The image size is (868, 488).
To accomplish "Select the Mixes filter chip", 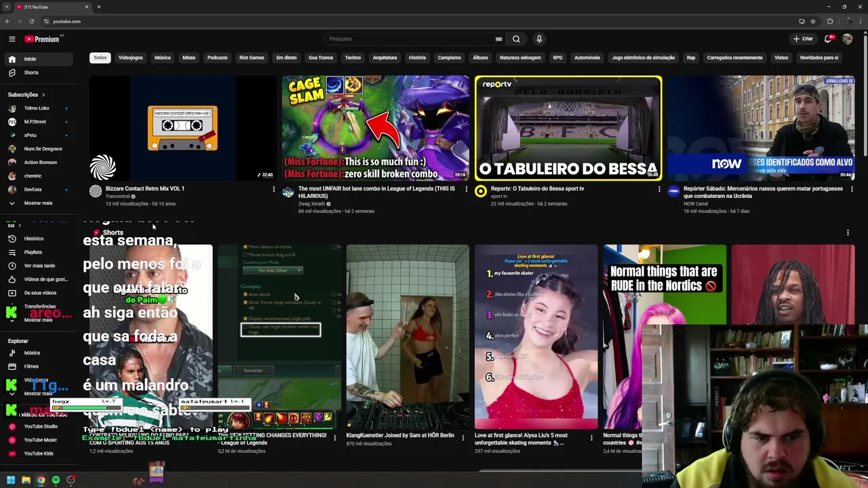I will point(189,58).
